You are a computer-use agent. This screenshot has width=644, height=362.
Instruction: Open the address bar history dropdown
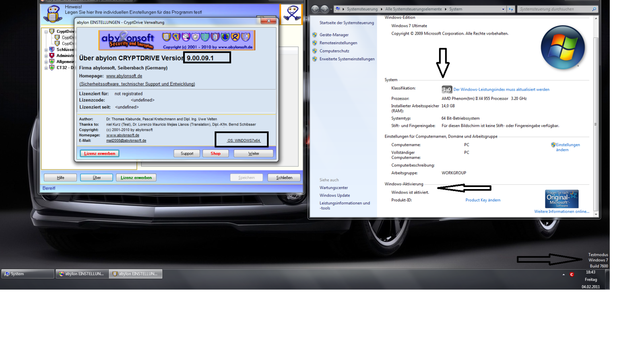(x=503, y=9)
